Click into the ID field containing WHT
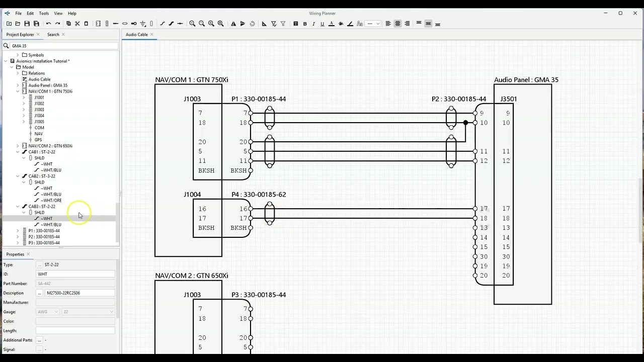Image resolution: width=644 pixels, height=362 pixels. click(75, 274)
